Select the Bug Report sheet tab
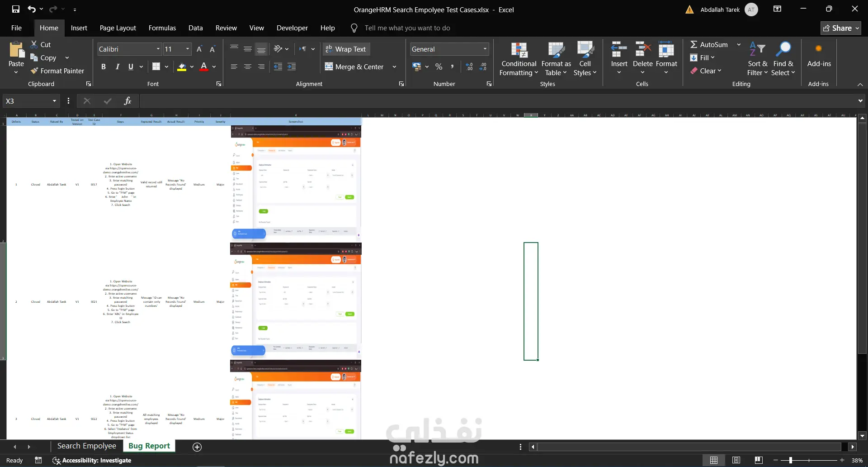Viewport: 868px width, 467px height. click(x=149, y=446)
